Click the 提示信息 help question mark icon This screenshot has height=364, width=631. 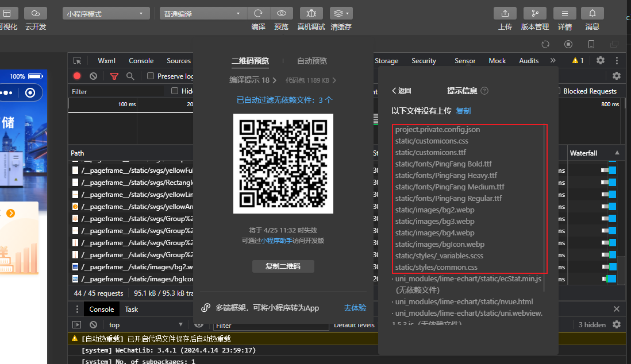click(x=484, y=91)
